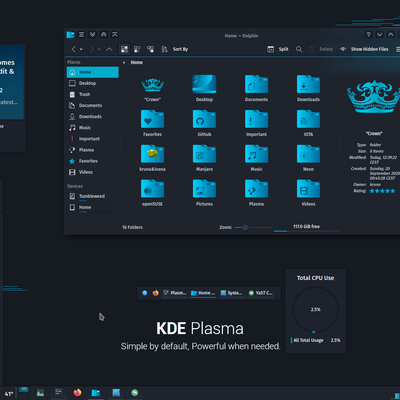
Task: Open the Plasma folder icon in grid
Action: (x=256, y=189)
